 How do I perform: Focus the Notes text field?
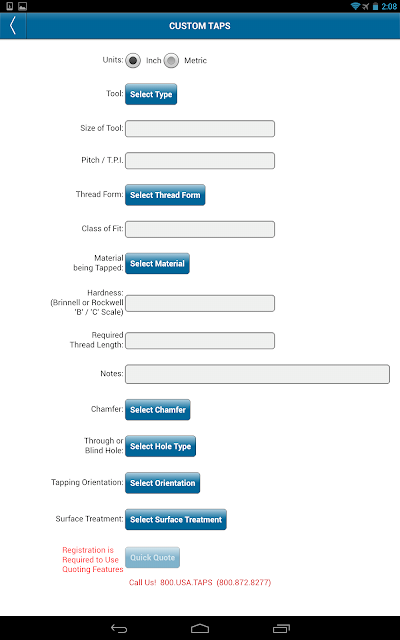(258, 374)
